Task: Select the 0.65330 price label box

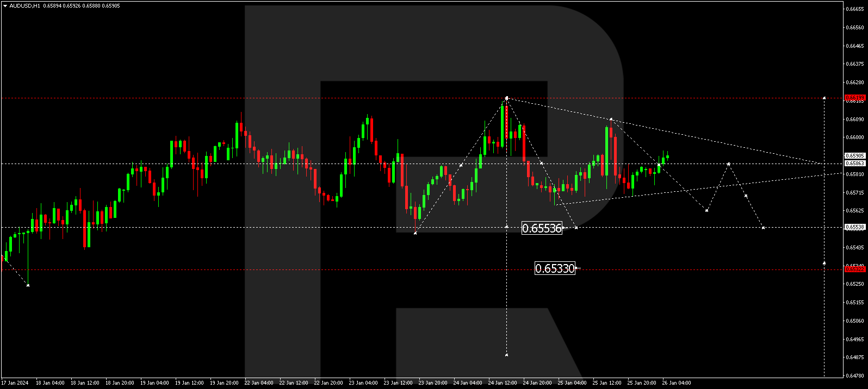Action: coord(555,268)
